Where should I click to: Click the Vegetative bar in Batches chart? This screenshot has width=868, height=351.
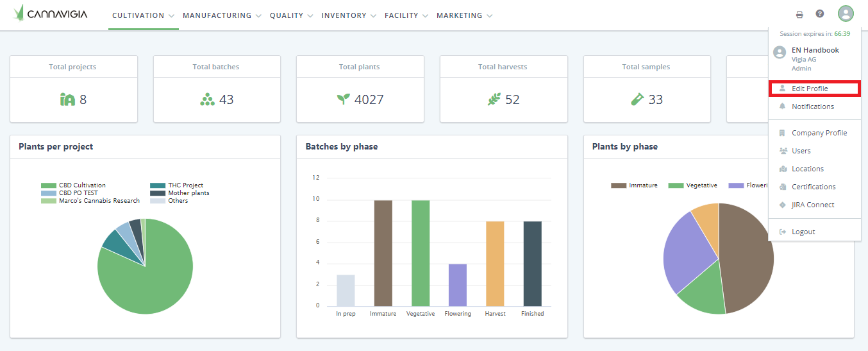tap(421, 253)
